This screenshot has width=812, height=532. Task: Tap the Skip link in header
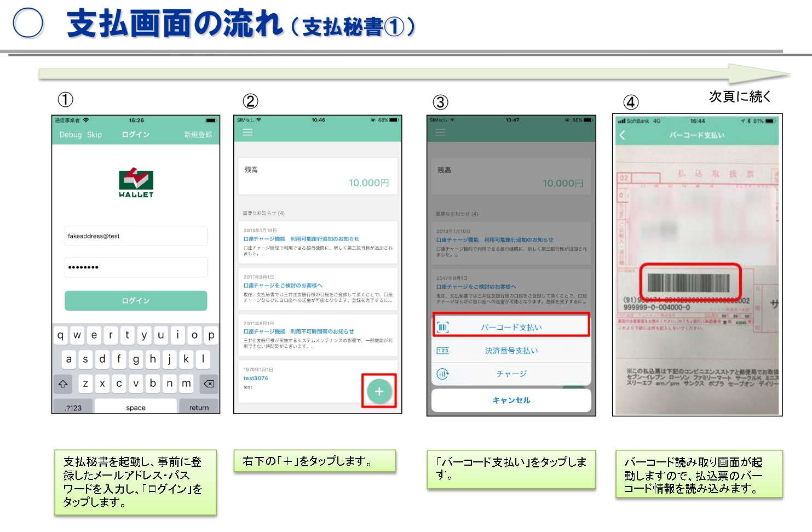coord(94,135)
